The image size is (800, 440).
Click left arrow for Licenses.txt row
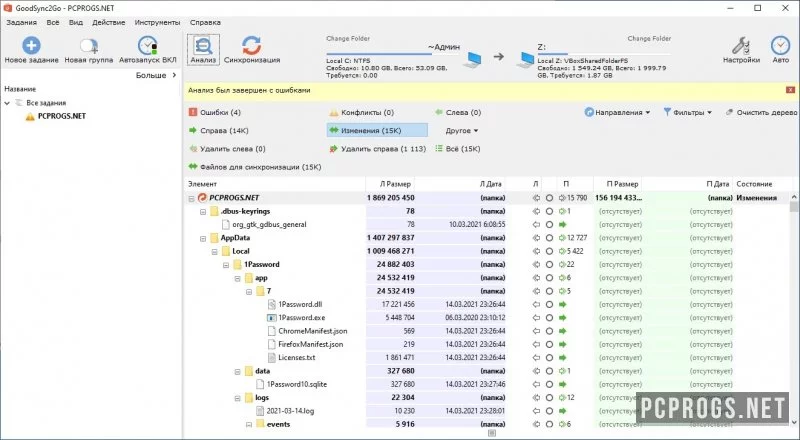[x=536, y=358]
